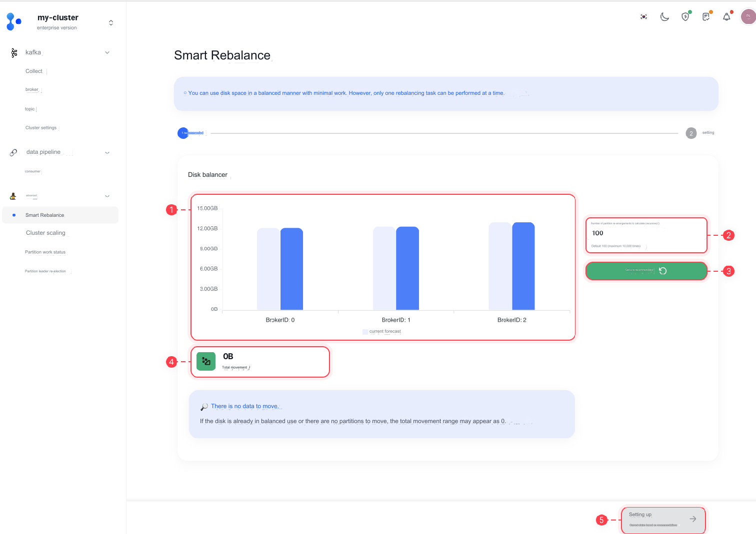756x534 pixels.
Task: Open the Cluster scaling menu item
Action: (x=45, y=233)
